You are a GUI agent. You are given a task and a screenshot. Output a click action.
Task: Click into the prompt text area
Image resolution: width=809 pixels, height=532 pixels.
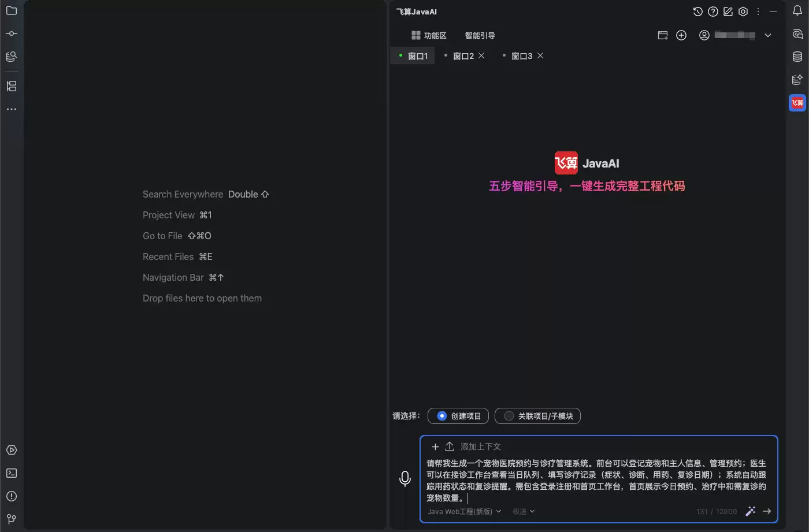click(596, 481)
